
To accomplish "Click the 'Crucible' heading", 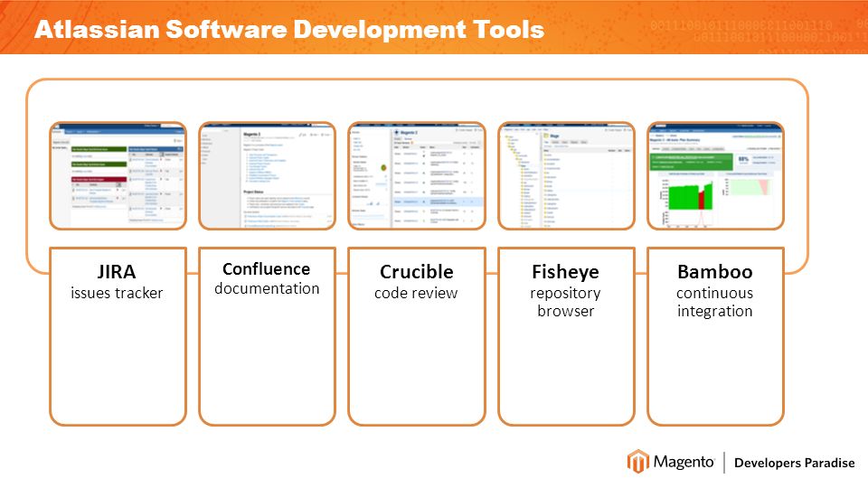I will (x=416, y=272).
